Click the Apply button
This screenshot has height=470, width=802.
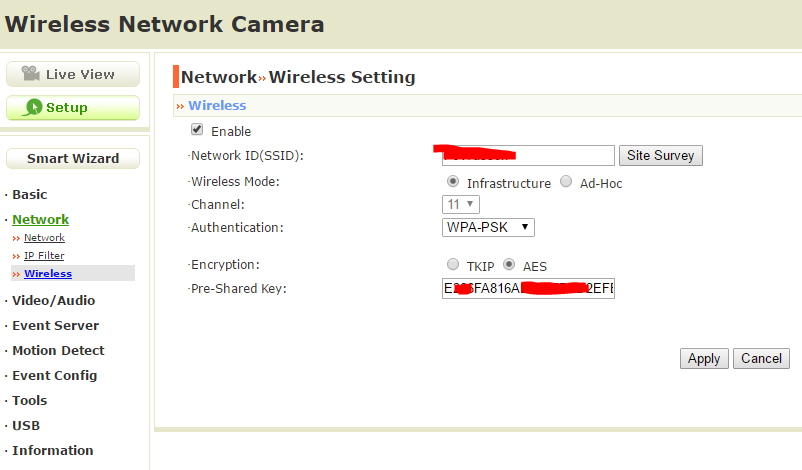coord(704,358)
